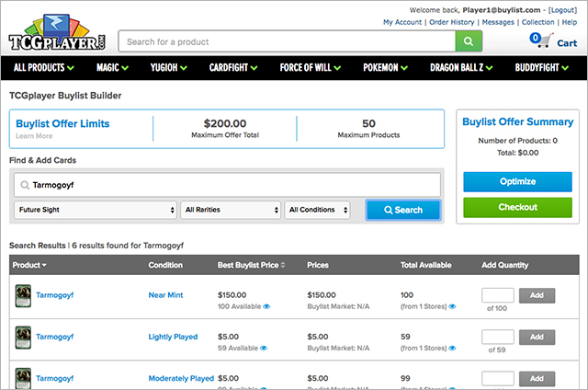Expand the All Products menu

(44, 67)
